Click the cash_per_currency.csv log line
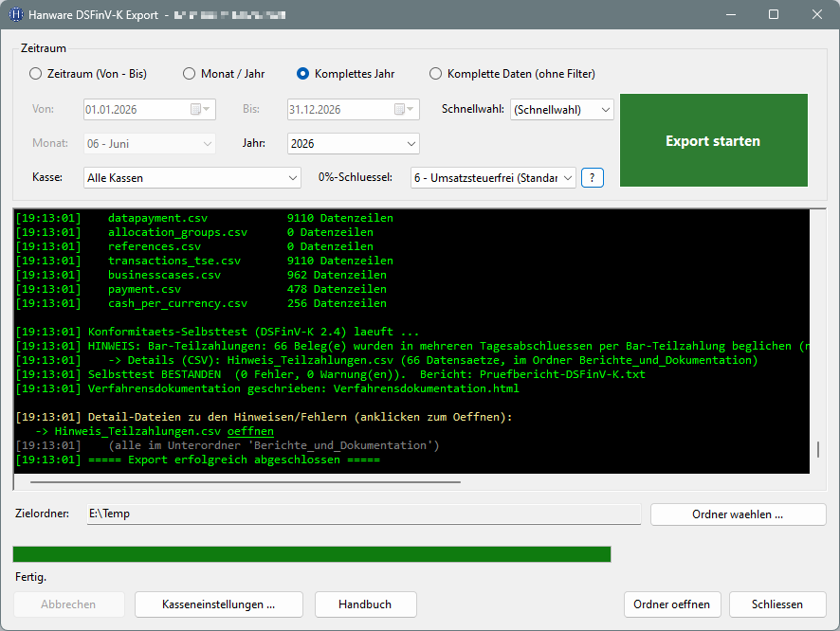This screenshot has height=631, width=840. (x=201, y=303)
